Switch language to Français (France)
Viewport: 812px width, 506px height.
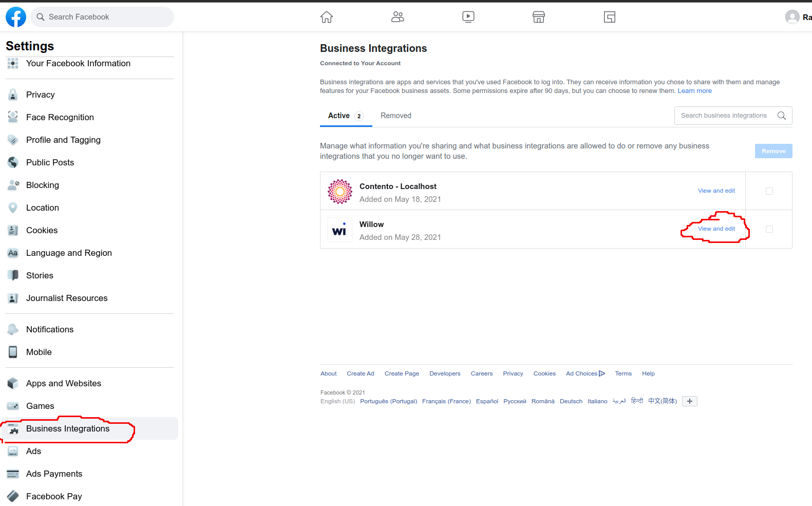(x=446, y=401)
